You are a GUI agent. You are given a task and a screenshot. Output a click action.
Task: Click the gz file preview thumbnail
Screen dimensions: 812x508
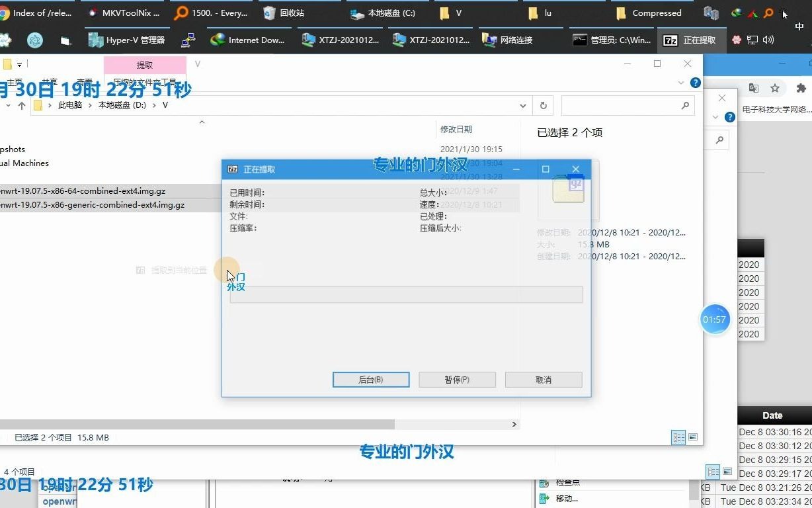click(569, 189)
